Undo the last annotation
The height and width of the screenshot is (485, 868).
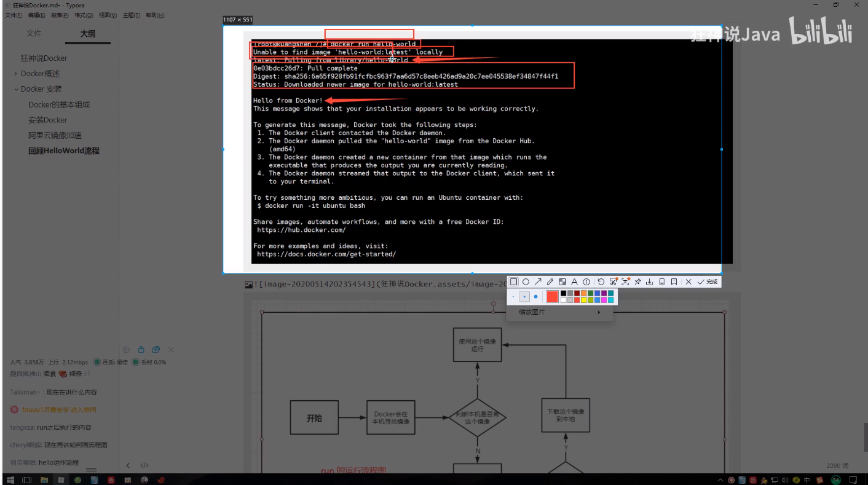tap(601, 282)
